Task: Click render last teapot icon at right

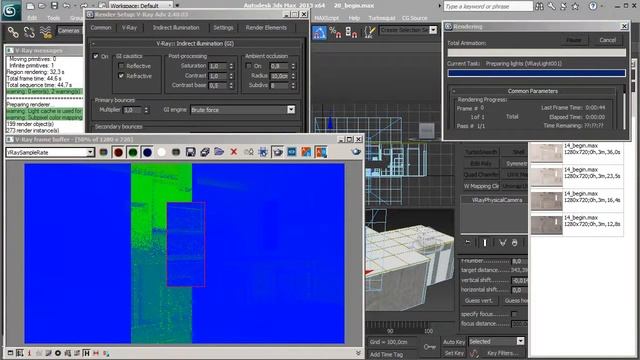Action: tap(356, 152)
